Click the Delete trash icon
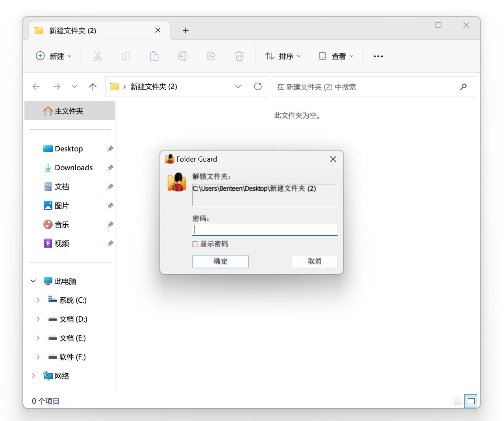504x421 pixels. [x=239, y=56]
